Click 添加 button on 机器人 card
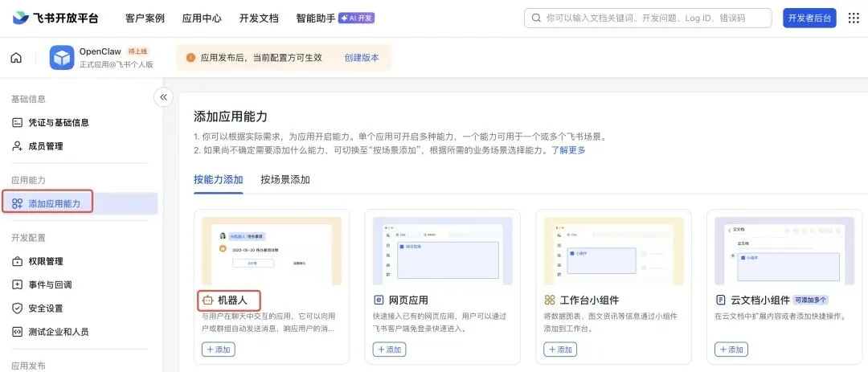The width and height of the screenshot is (868, 372). tap(218, 350)
